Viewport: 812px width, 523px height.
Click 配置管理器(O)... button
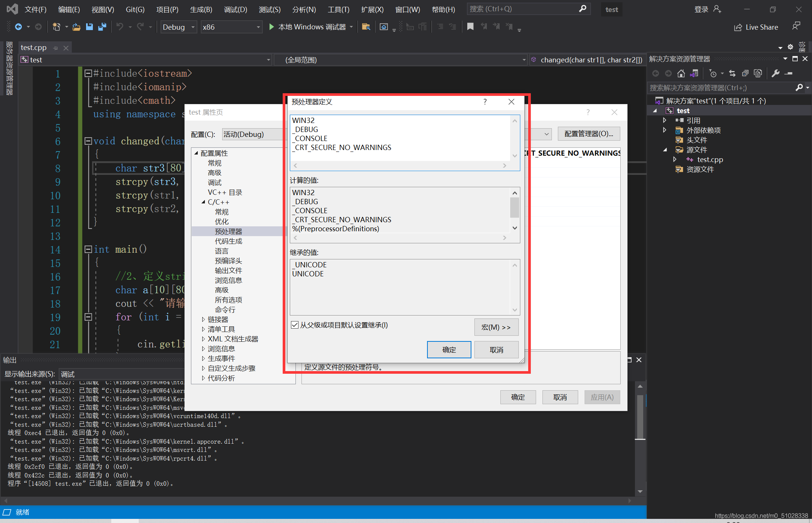(589, 134)
